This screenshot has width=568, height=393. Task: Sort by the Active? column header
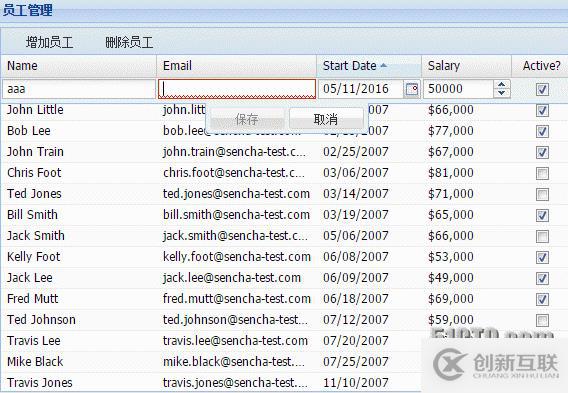tap(540, 66)
